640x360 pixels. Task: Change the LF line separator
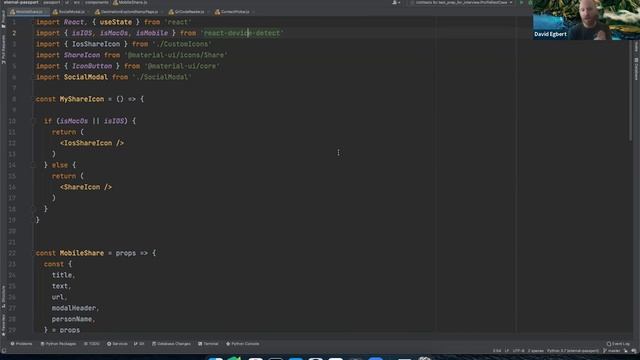tap(507, 351)
